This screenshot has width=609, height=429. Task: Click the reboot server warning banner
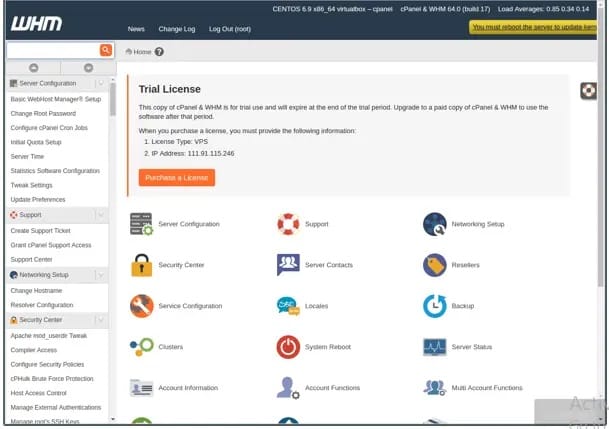point(533,27)
